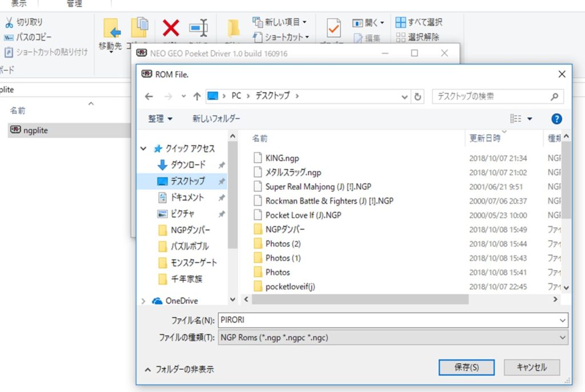Click the Cut scissors icon in Explorer ribbon

(9, 22)
